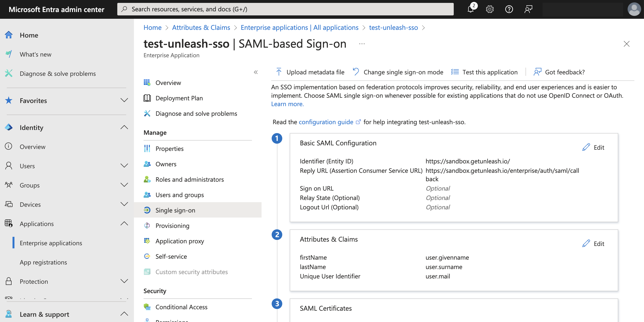The width and height of the screenshot is (644, 322).
Task: Click the search resources input field
Action: 285,9
